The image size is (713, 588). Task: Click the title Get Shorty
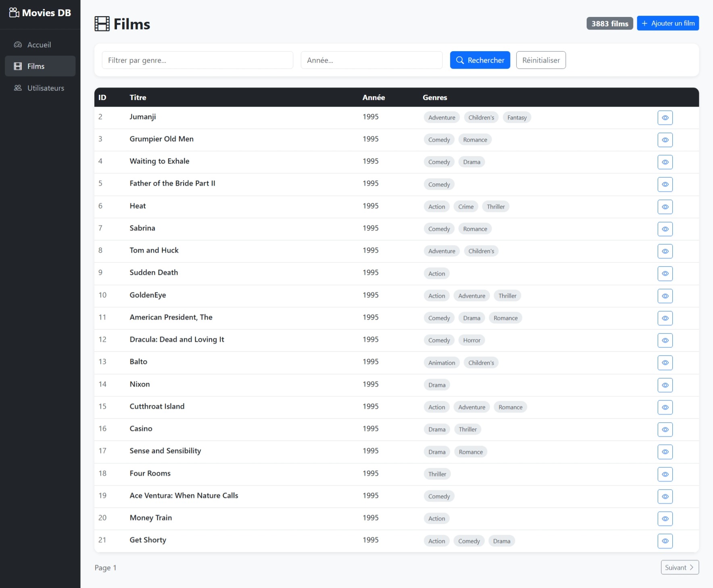tap(148, 540)
